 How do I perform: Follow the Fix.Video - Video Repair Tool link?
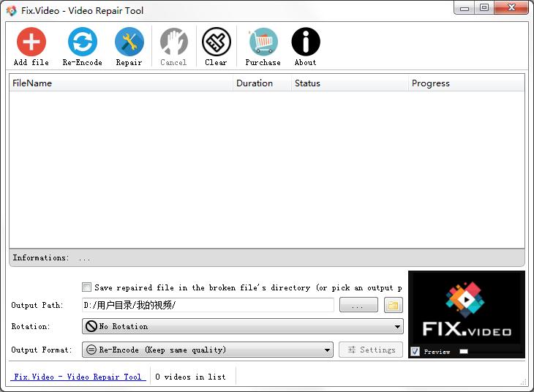click(x=78, y=377)
